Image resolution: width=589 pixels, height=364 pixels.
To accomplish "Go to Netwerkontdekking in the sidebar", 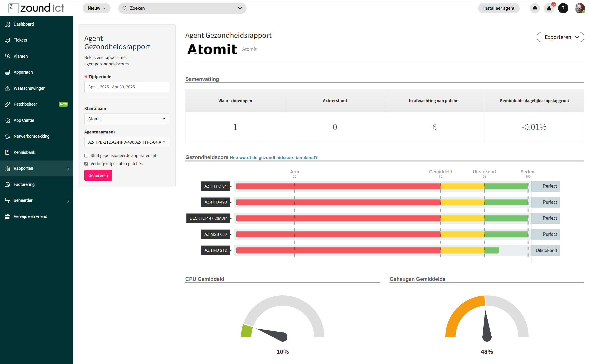I will point(31,136).
